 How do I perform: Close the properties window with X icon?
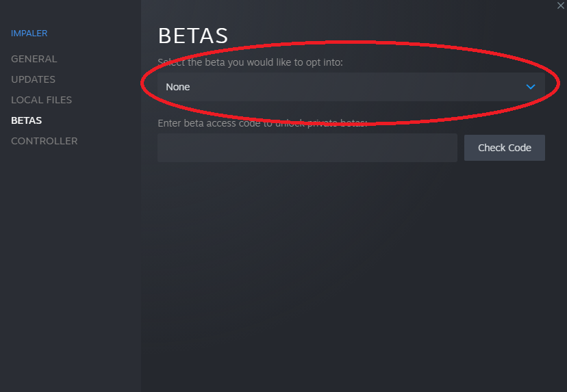[560, 5]
